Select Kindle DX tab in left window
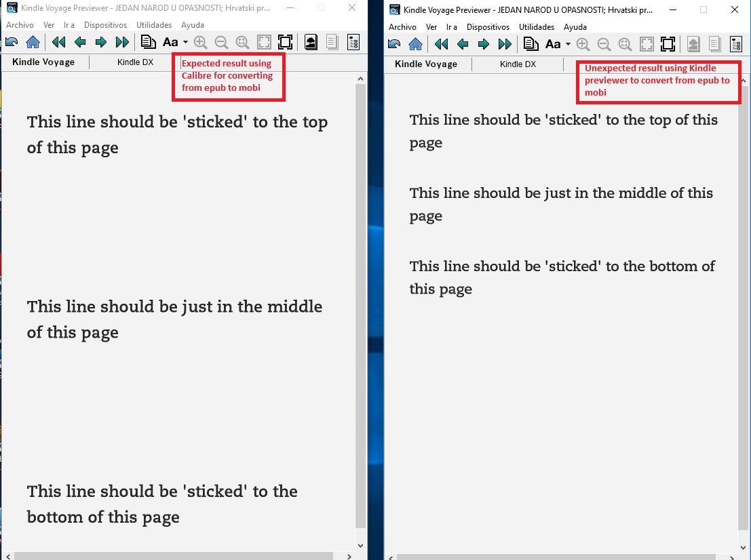The image size is (751, 560). (x=136, y=62)
